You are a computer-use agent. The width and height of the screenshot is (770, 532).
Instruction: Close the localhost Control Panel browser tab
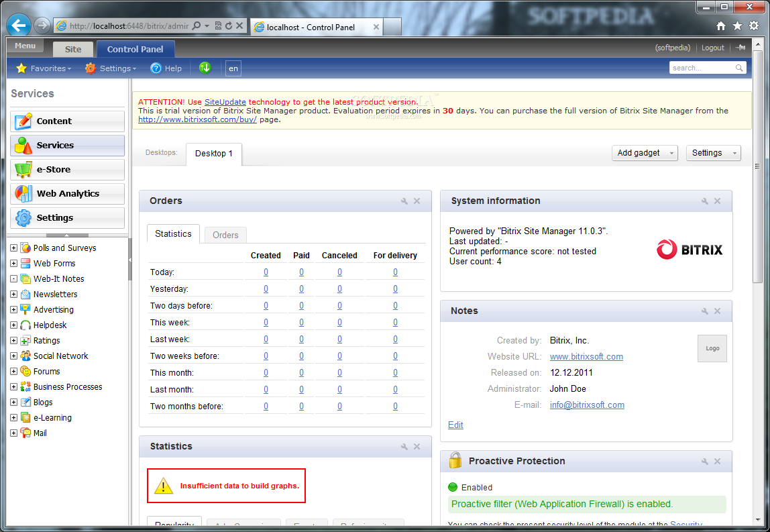(x=376, y=27)
